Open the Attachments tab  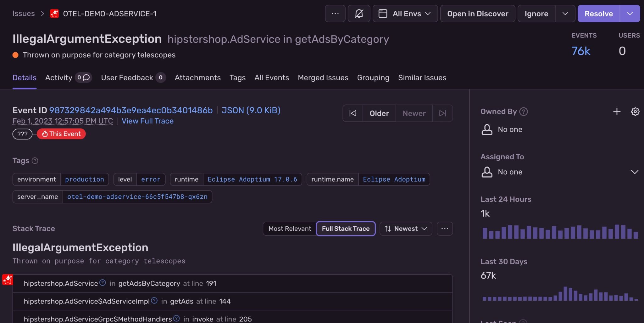(x=198, y=77)
